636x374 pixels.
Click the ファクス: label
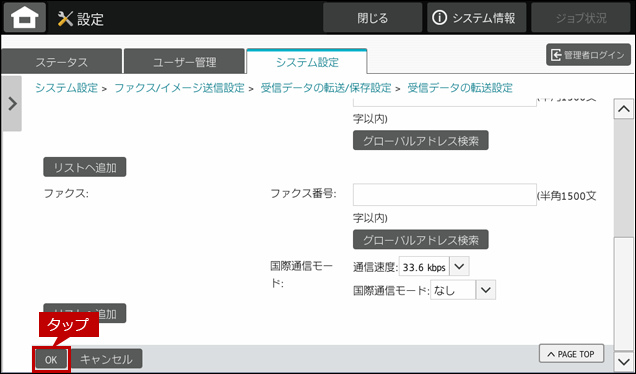point(66,193)
